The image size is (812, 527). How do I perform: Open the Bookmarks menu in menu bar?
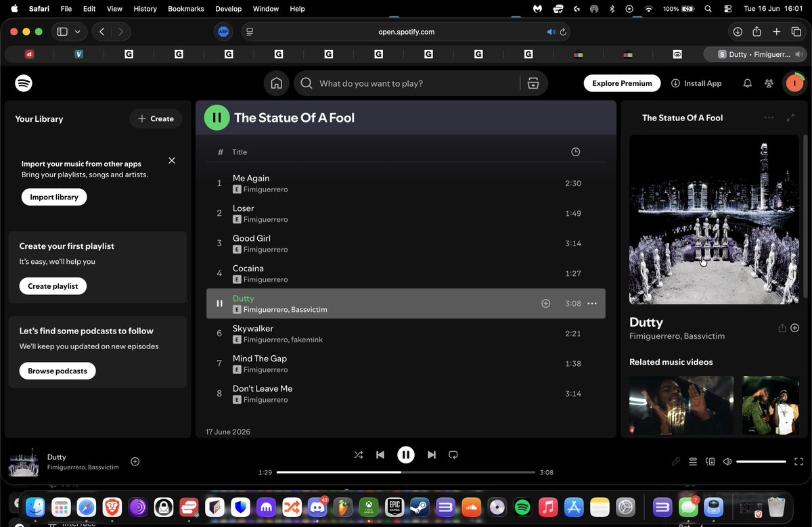186,9
